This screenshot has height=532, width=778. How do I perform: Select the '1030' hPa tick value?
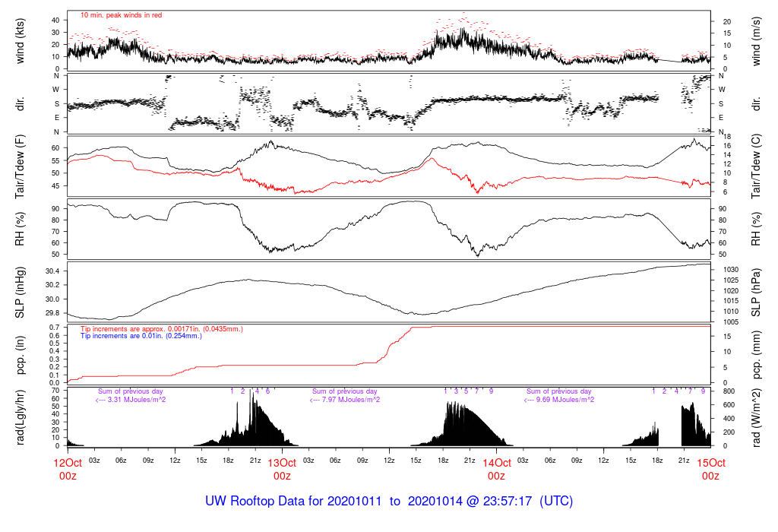(730, 270)
